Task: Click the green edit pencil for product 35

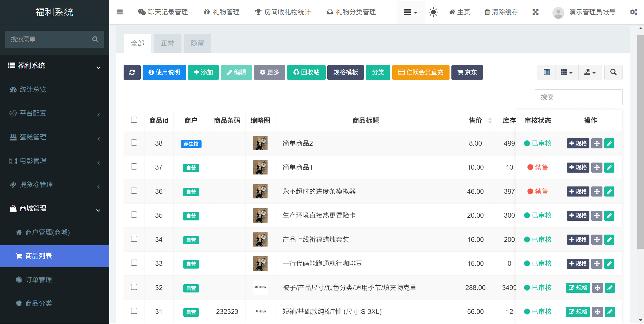Action: pos(609,216)
